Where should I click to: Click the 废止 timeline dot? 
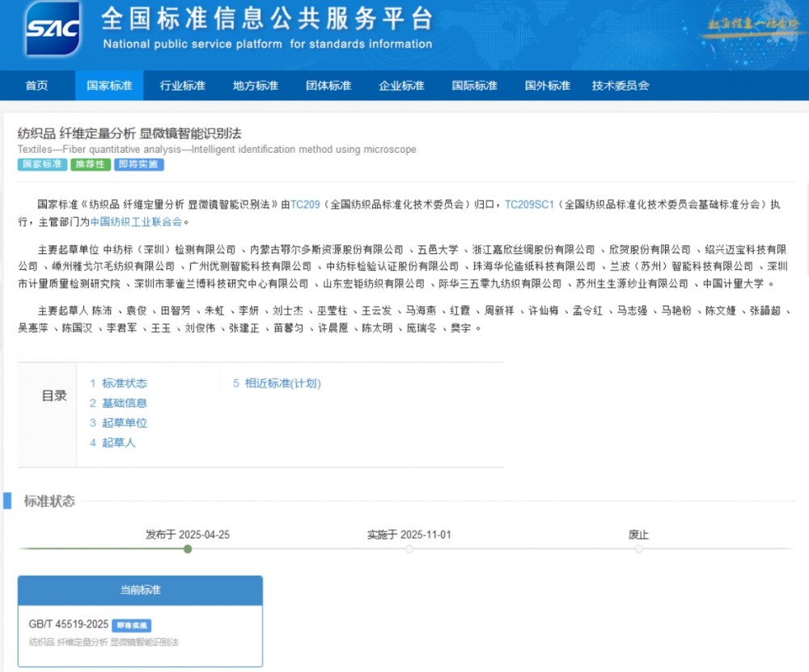coord(639,549)
